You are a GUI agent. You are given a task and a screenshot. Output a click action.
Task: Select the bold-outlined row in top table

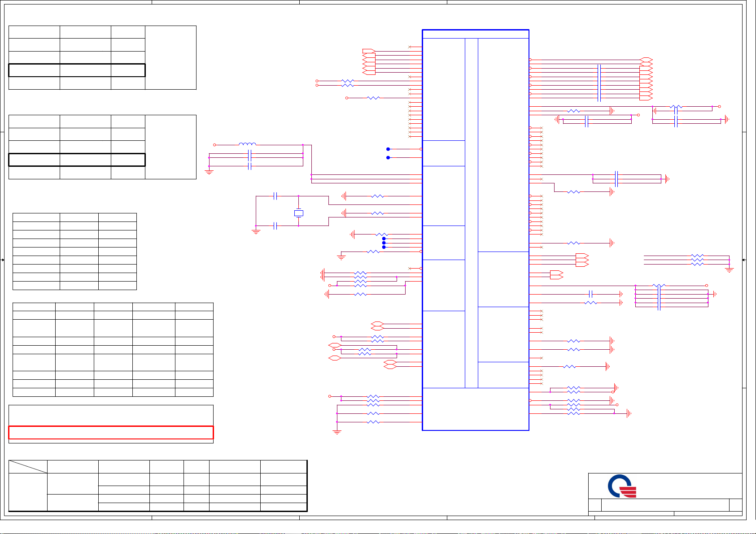(77, 70)
